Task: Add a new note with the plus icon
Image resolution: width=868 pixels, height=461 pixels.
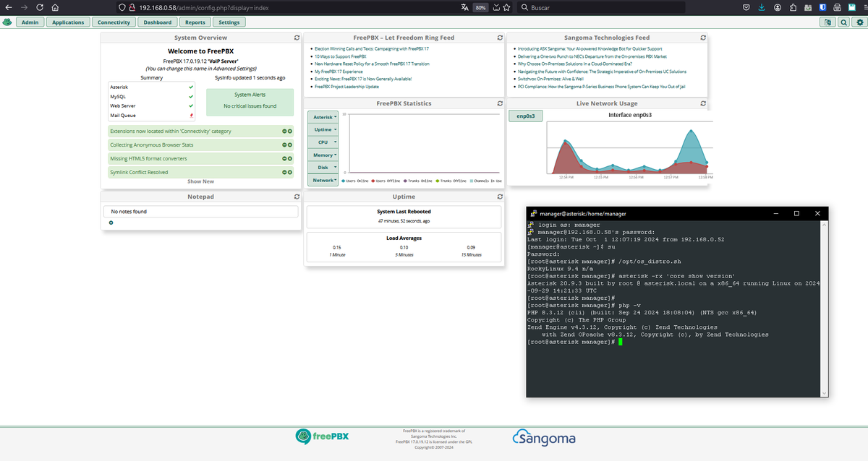Action: coord(111,223)
